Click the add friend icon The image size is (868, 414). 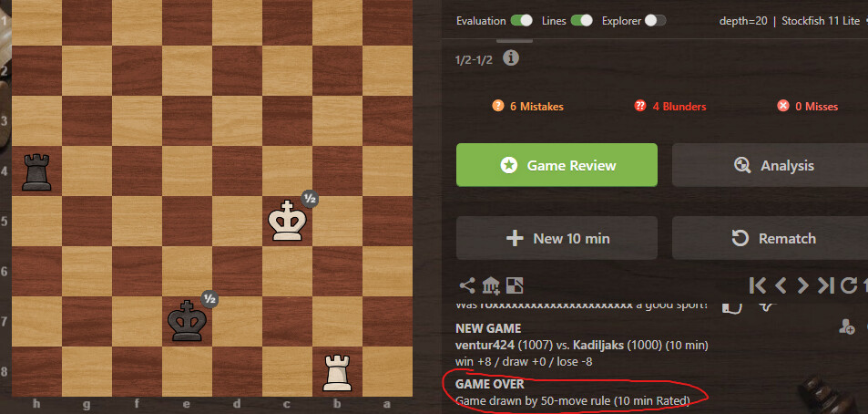pyautogui.click(x=847, y=327)
